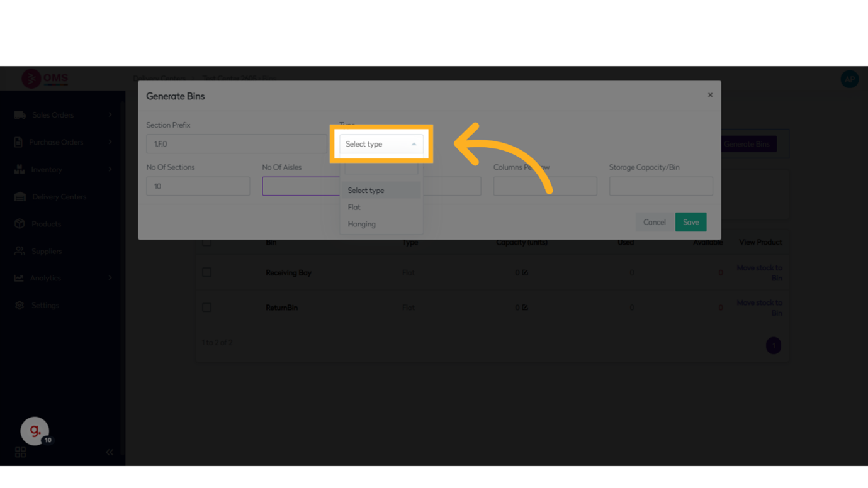
Task: Open the Select type dropdown
Action: tap(381, 144)
